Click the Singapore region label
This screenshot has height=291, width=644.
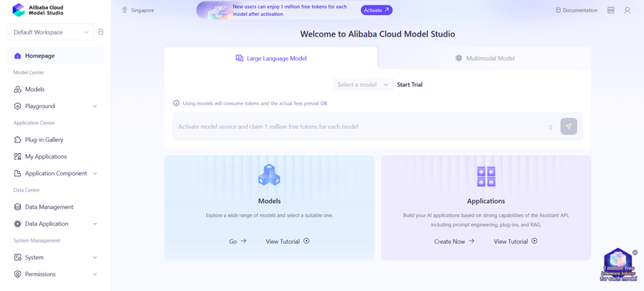(143, 10)
